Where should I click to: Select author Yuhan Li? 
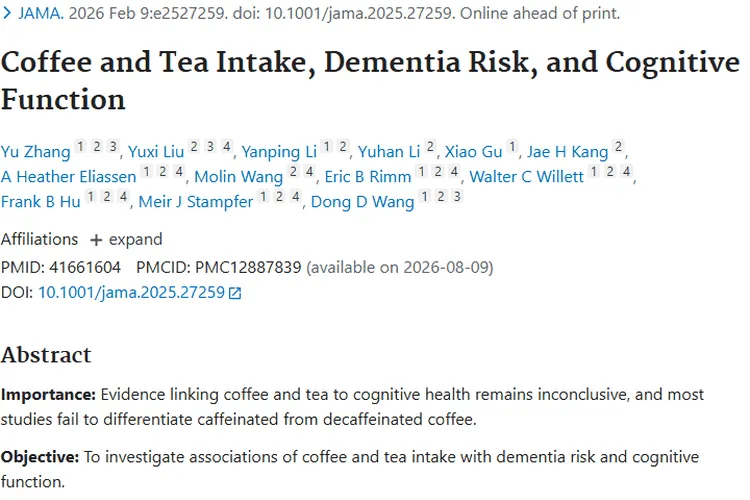390,152
